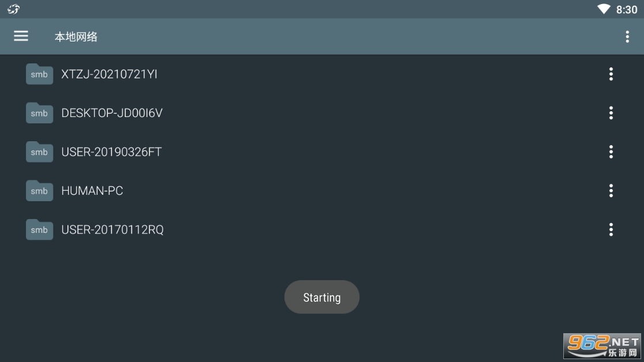Browse the DESKTOP-JD00I6V share
The width and height of the screenshot is (644, 362).
point(112,113)
